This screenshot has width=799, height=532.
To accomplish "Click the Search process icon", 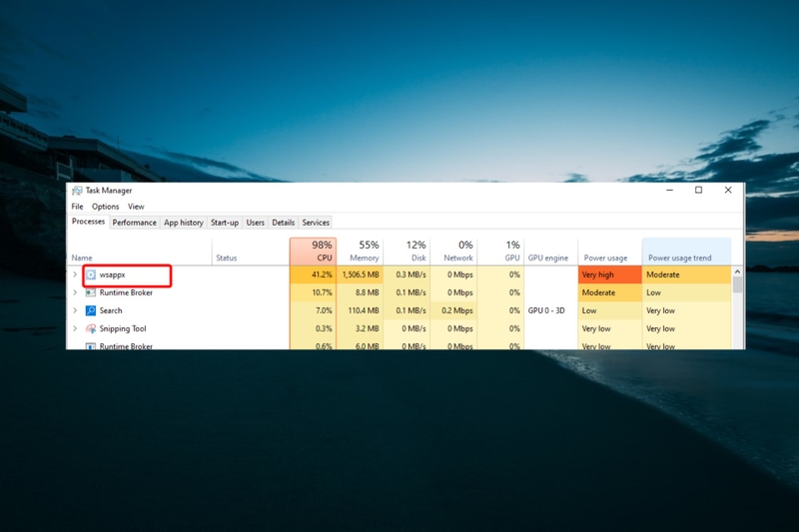I will 91,310.
